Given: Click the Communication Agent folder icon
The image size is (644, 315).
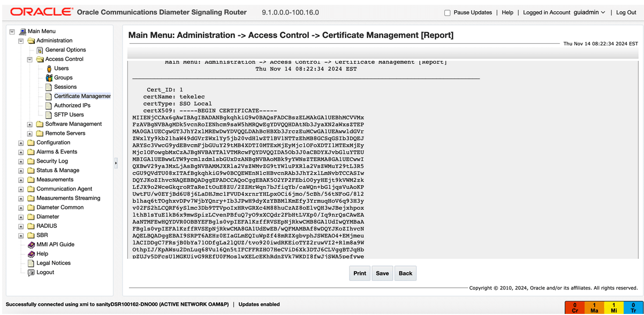Looking at the screenshot, I should click(x=31, y=189).
